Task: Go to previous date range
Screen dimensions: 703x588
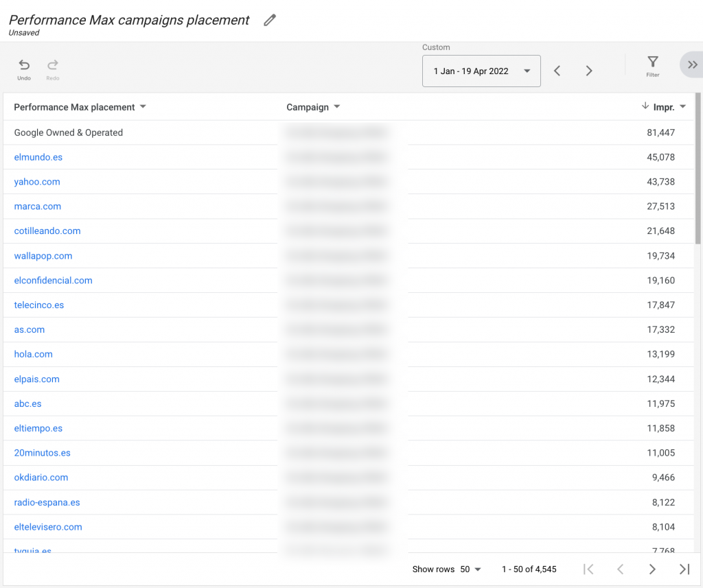Action: pyautogui.click(x=557, y=71)
